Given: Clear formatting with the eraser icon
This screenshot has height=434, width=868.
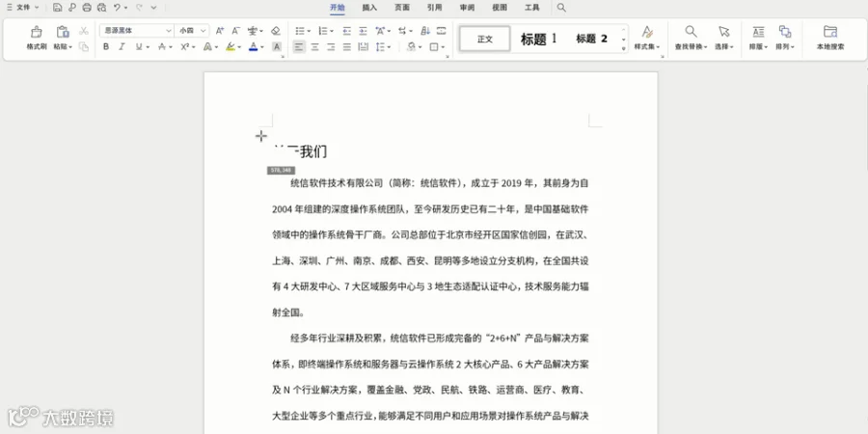Looking at the screenshot, I should 276,31.
